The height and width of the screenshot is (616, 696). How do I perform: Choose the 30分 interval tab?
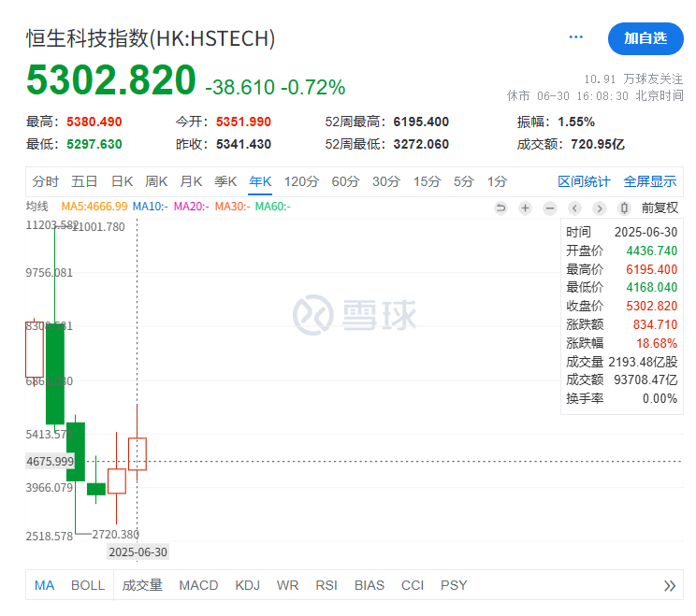click(386, 181)
